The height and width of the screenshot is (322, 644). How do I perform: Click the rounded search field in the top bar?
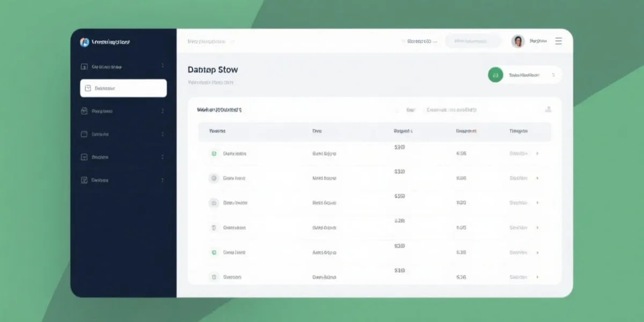[x=473, y=41]
